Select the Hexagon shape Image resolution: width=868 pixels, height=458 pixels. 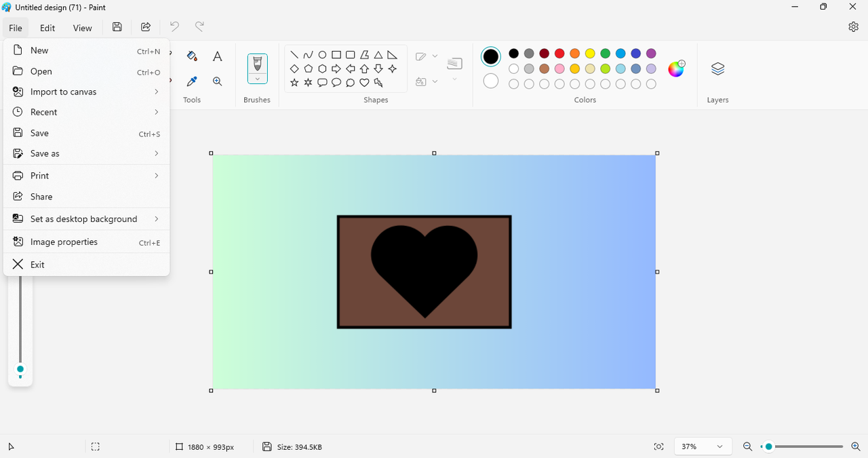coord(323,69)
